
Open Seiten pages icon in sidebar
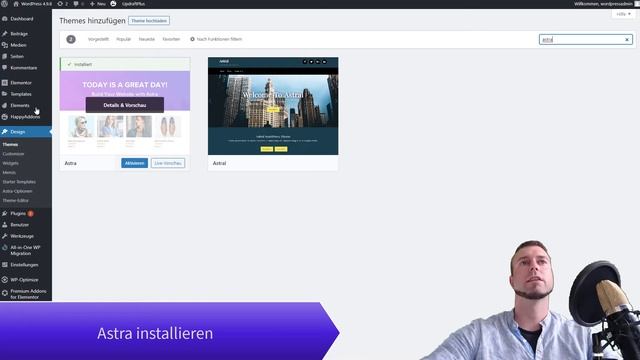click(x=4, y=56)
